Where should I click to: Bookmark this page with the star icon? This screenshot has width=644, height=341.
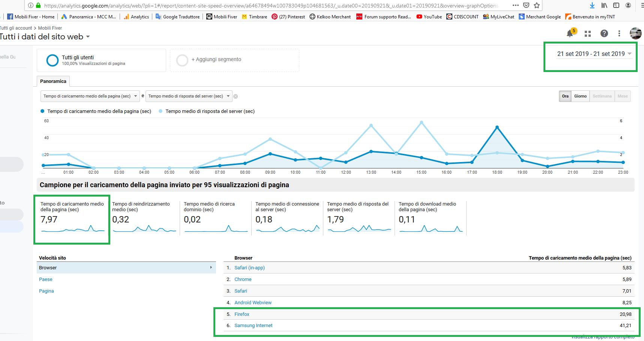537,5
